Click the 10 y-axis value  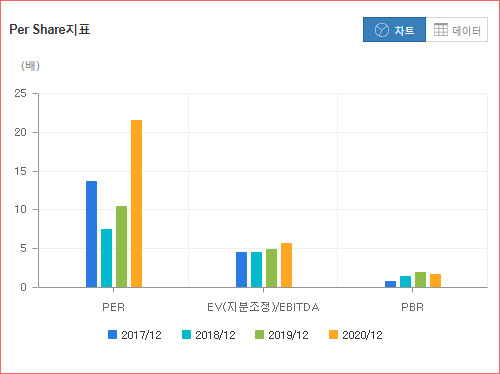point(20,209)
